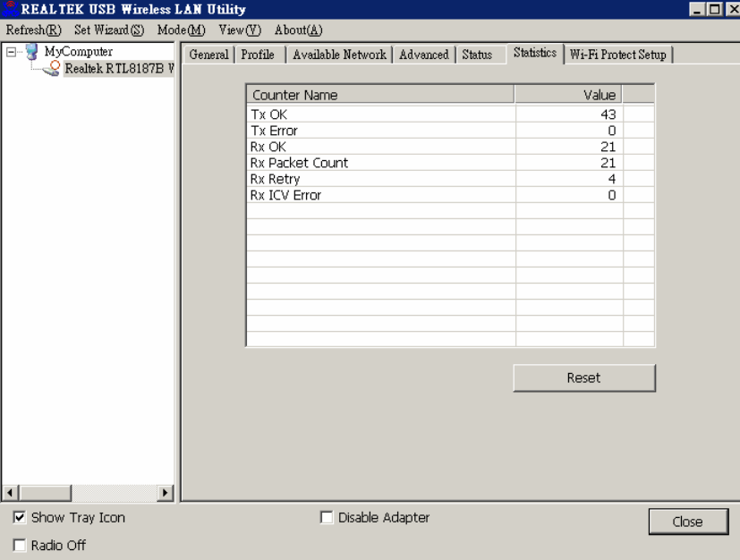The image size is (740, 560).
Task: Select the Rx Packet Count row
Action: coord(450,163)
